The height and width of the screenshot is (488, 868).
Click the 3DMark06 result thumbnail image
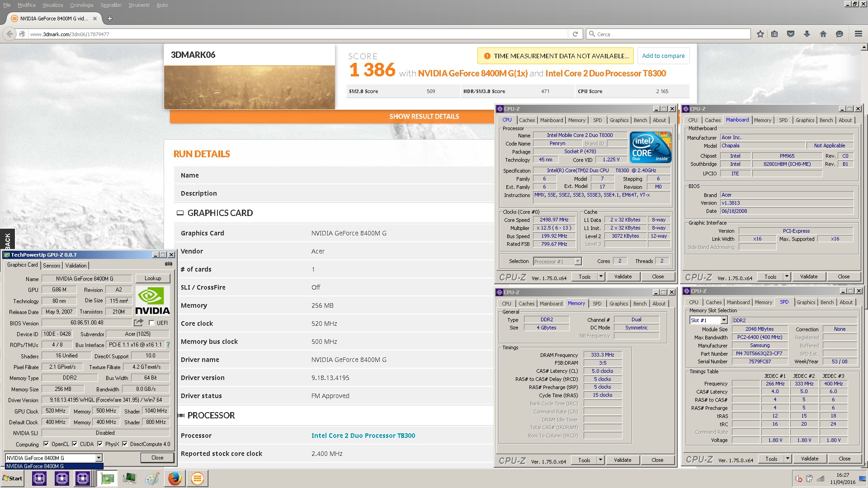(250, 87)
